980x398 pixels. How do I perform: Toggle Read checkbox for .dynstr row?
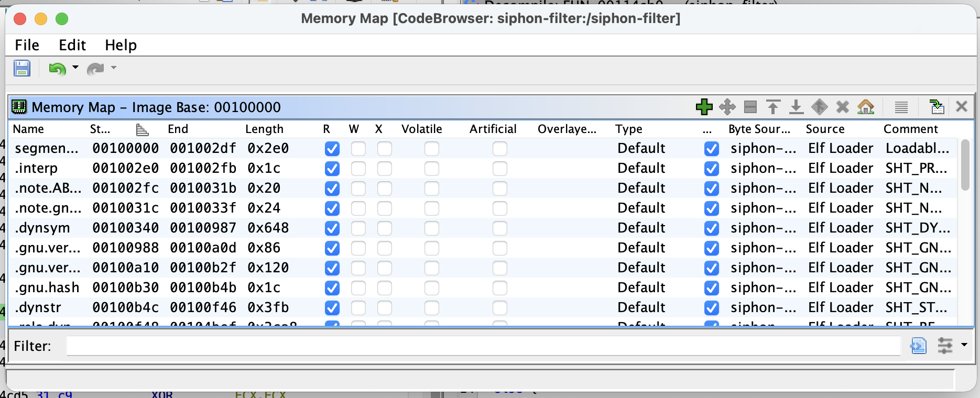(x=332, y=308)
